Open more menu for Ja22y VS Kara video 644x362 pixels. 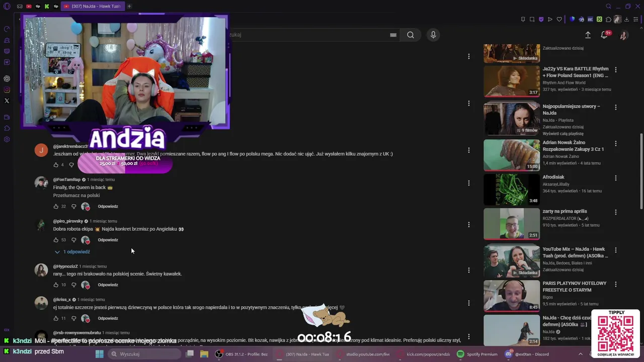615,70
